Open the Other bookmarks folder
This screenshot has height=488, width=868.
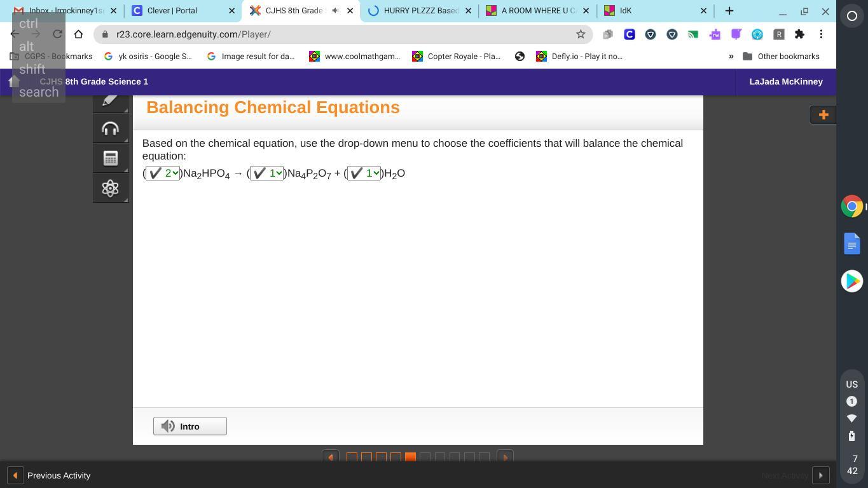(781, 57)
